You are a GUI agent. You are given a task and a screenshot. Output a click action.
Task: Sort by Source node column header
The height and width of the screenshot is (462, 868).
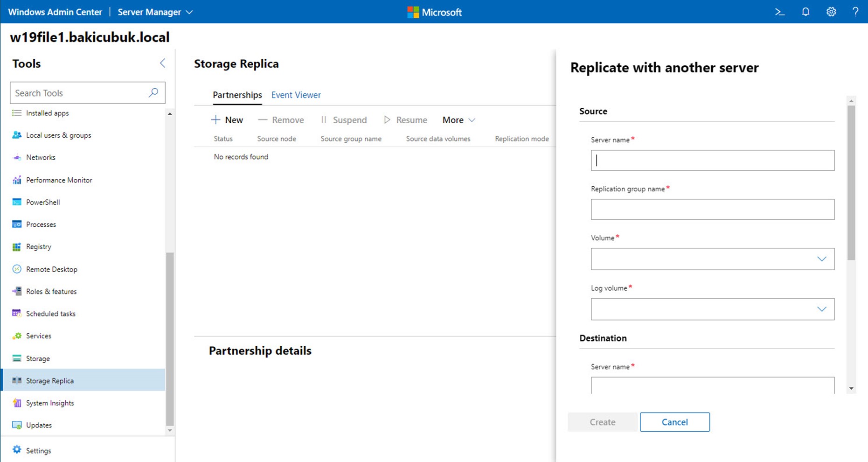click(x=277, y=139)
